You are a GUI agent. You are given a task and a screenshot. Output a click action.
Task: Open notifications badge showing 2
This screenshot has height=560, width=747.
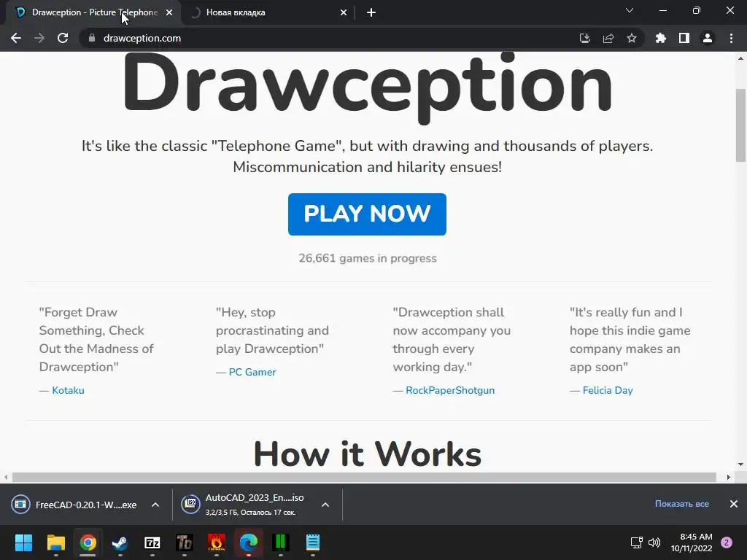point(727,542)
